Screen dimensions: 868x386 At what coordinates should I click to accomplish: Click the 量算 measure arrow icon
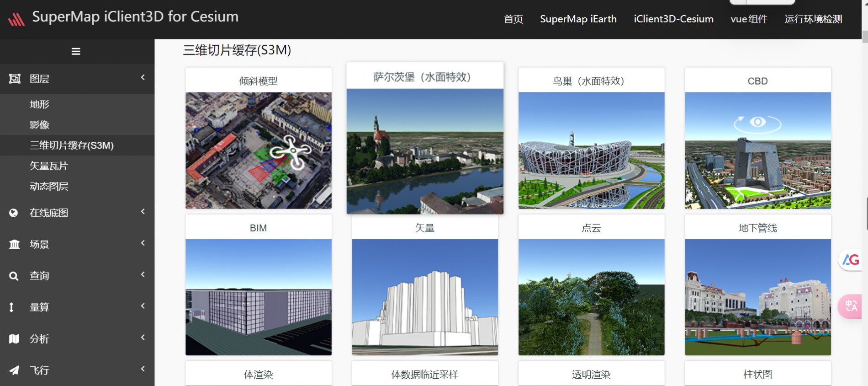click(x=11, y=307)
